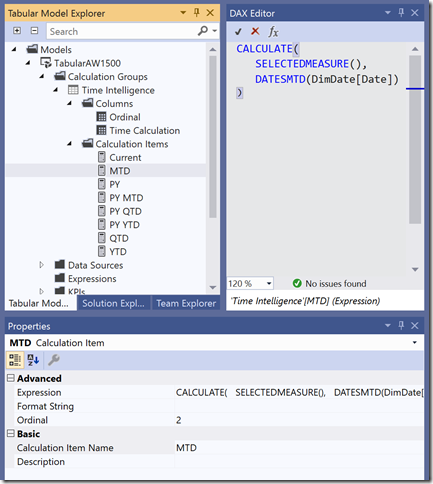Screen dimensions: 433x484
Task: Cancel DAX edits with the red X
Action: point(255,31)
